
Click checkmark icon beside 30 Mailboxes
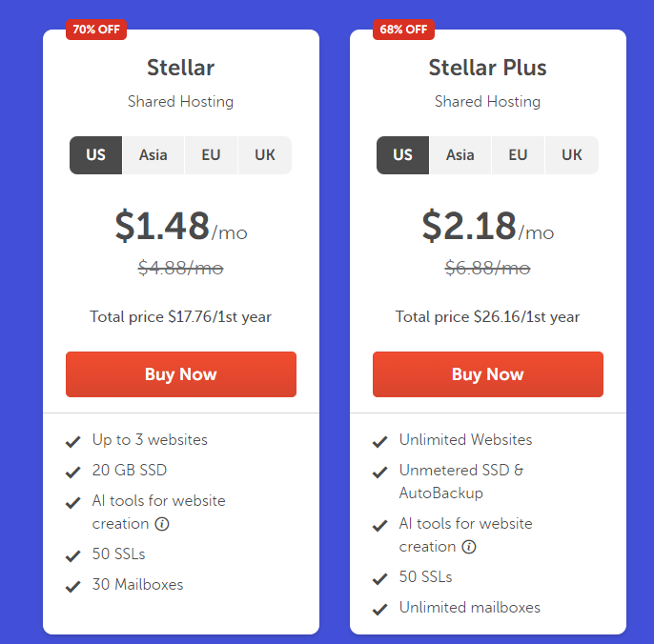coord(72,586)
